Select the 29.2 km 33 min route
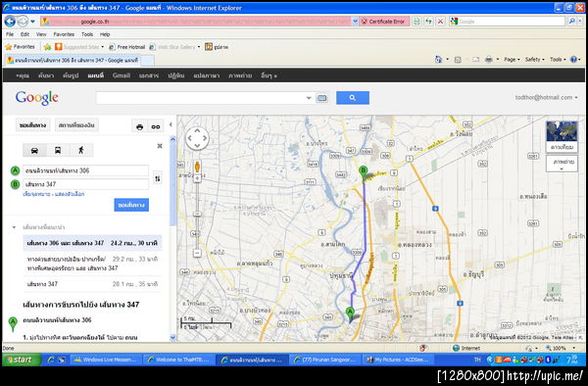588x386 pixels. 92,264
